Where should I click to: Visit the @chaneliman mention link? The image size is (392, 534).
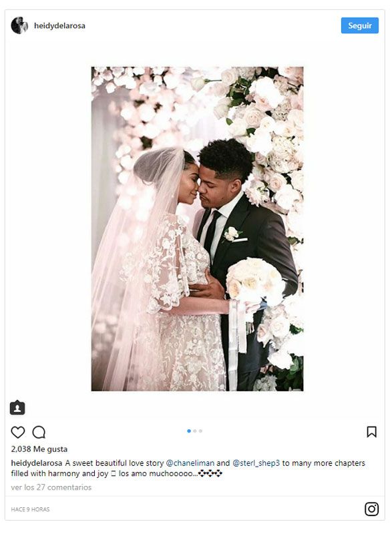pyautogui.click(x=190, y=463)
